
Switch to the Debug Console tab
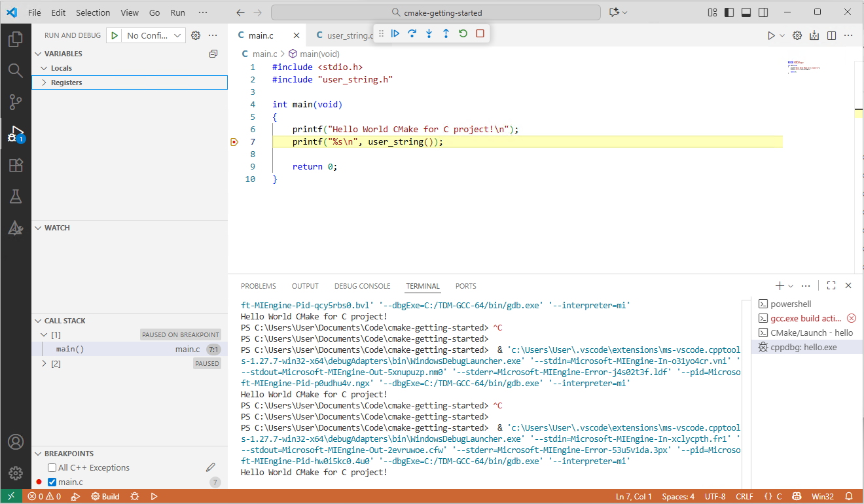coord(362,286)
